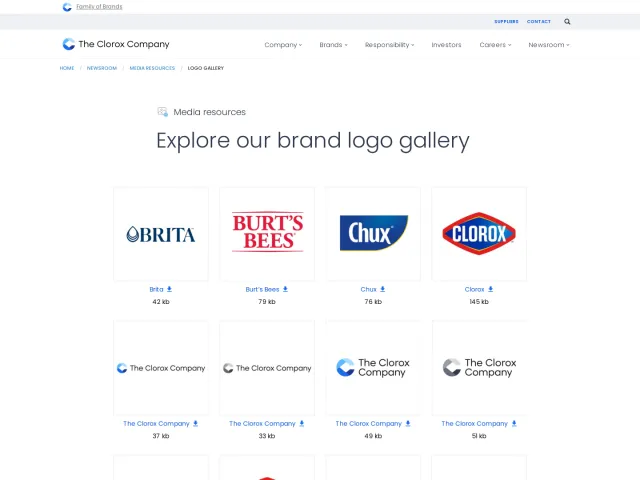Expand the Responsibility menu
Viewport: 640px width, 480px height.
click(389, 45)
